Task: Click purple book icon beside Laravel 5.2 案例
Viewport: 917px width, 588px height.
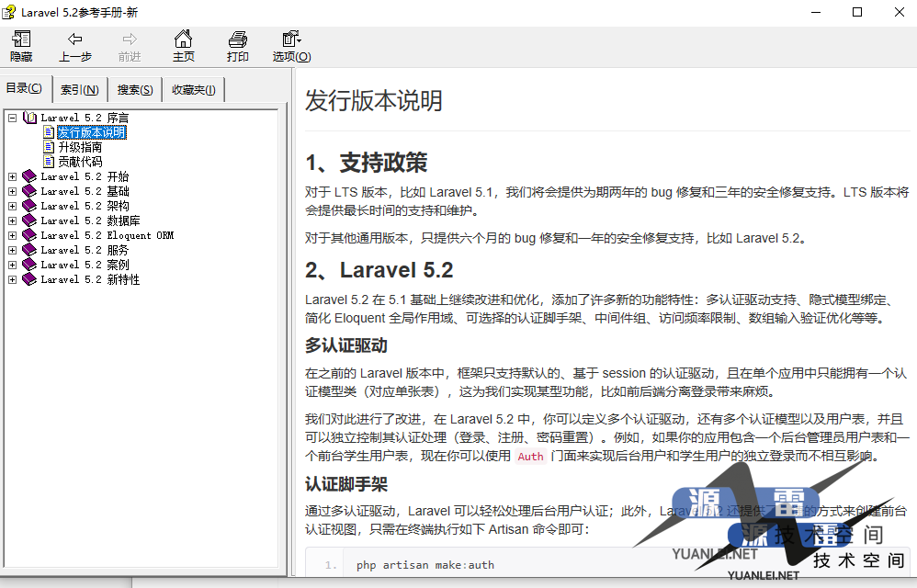Action: (x=29, y=265)
